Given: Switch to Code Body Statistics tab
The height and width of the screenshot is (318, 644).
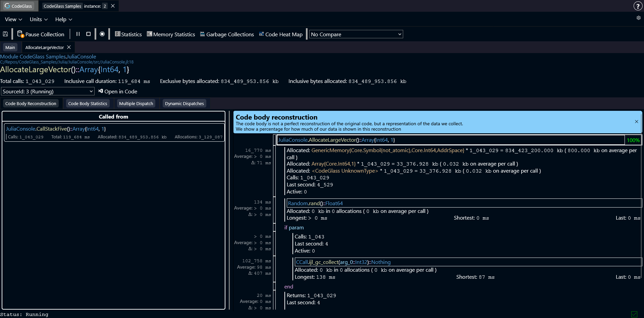Looking at the screenshot, I should pyautogui.click(x=88, y=103).
